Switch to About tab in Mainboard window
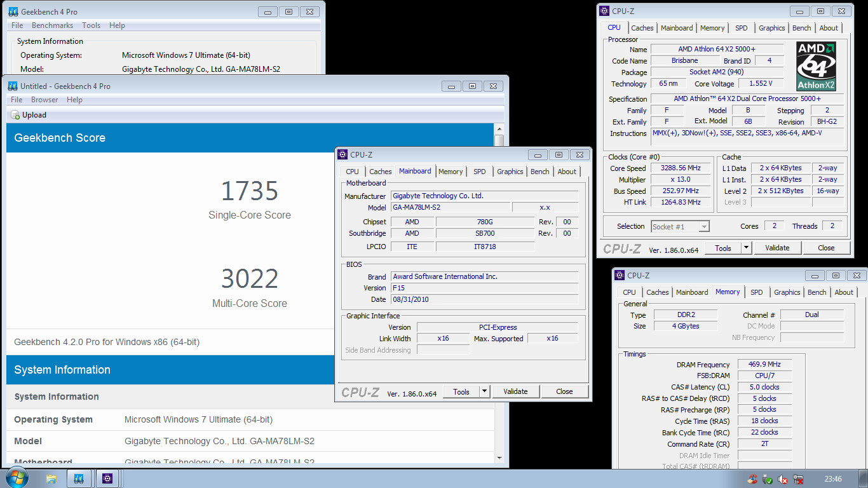The height and width of the screenshot is (488, 868). [567, 172]
